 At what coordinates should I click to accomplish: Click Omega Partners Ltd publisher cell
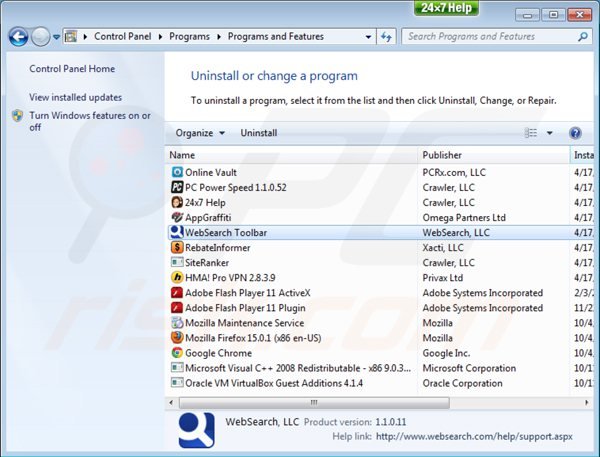464,217
